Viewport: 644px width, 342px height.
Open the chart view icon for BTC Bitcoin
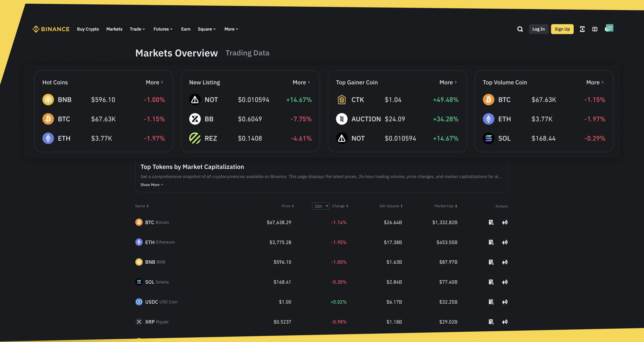[x=491, y=222]
